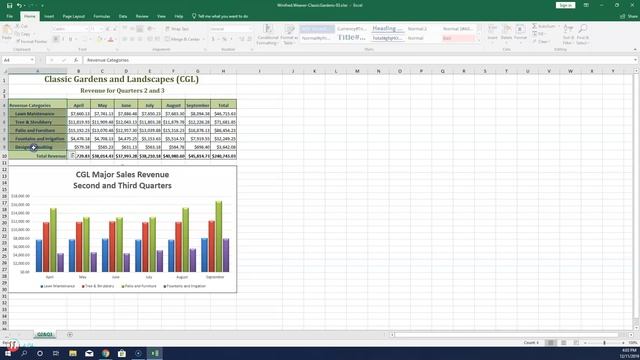
Task: Open Conditional Formatting menu
Action: click(268, 35)
